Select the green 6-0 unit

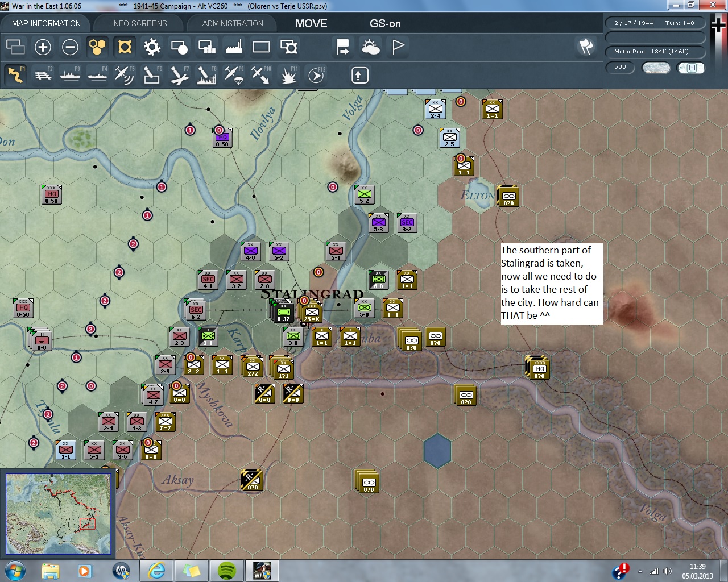pyautogui.click(x=378, y=279)
